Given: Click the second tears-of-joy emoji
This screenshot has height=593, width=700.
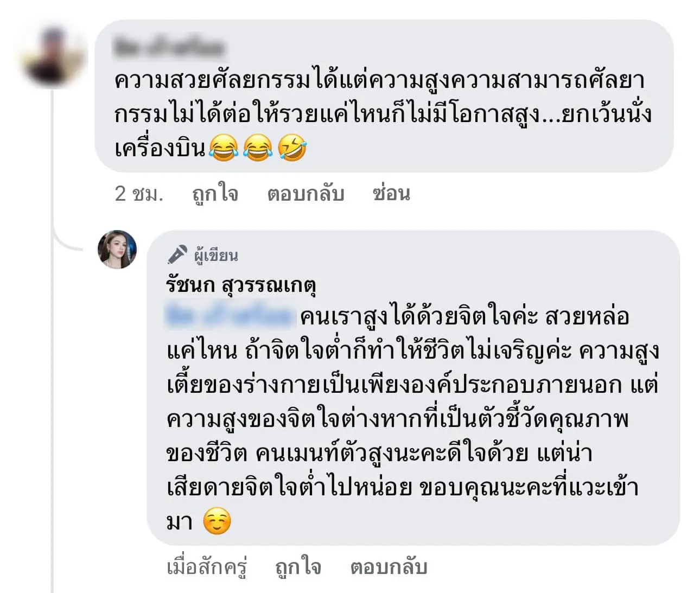Looking at the screenshot, I should point(258,148).
